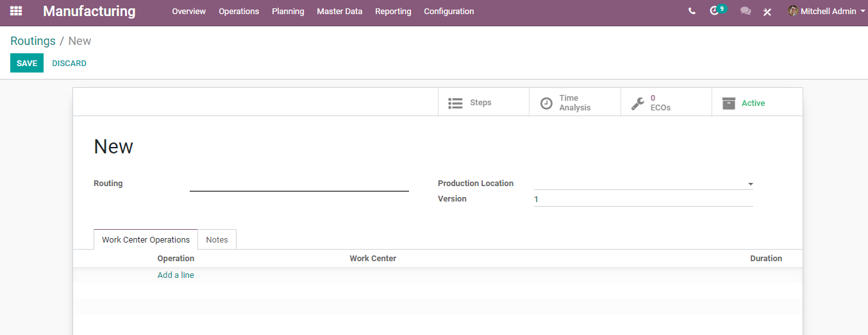Click the Version field label
868x335 pixels.
point(452,198)
